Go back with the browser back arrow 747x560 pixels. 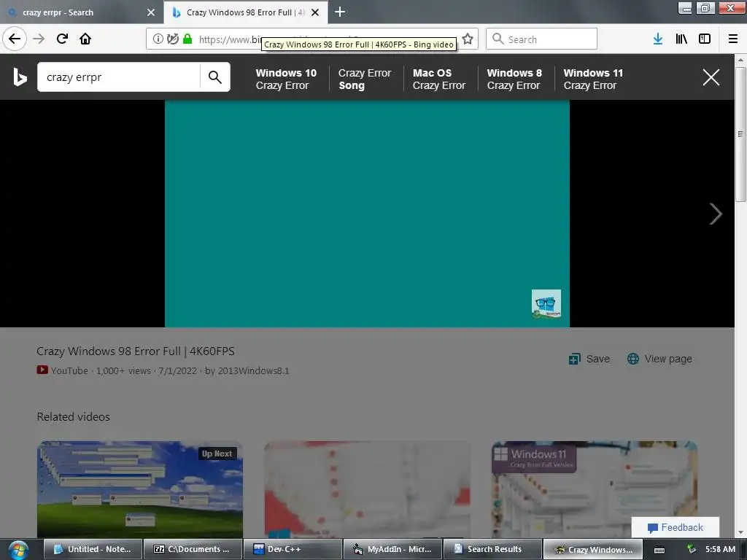click(x=15, y=39)
